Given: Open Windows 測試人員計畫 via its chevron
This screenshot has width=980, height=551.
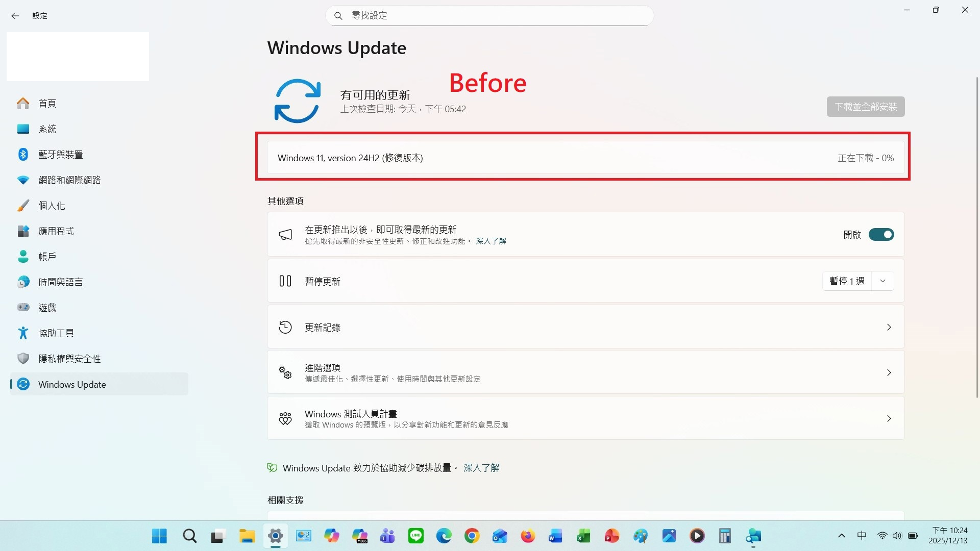Looking at the screenshot, I should click(x=889, y=418).
